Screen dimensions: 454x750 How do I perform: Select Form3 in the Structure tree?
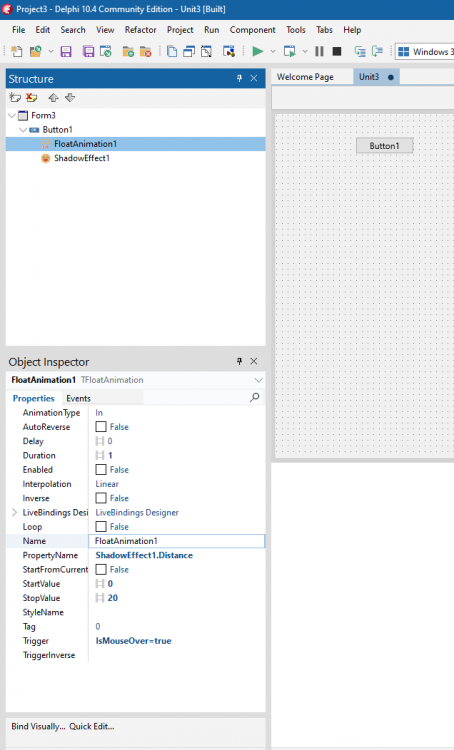pos(43,115)
